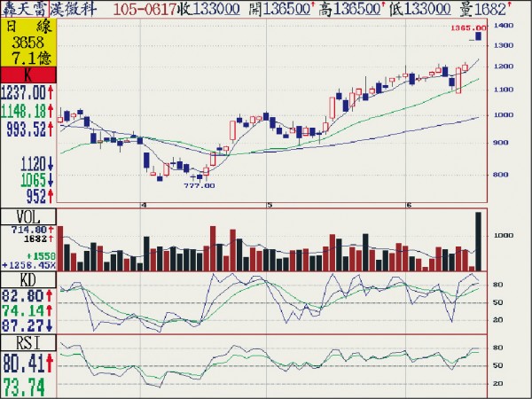
Task: Click the value 1120 in K panel
Action: coord(37,164)
